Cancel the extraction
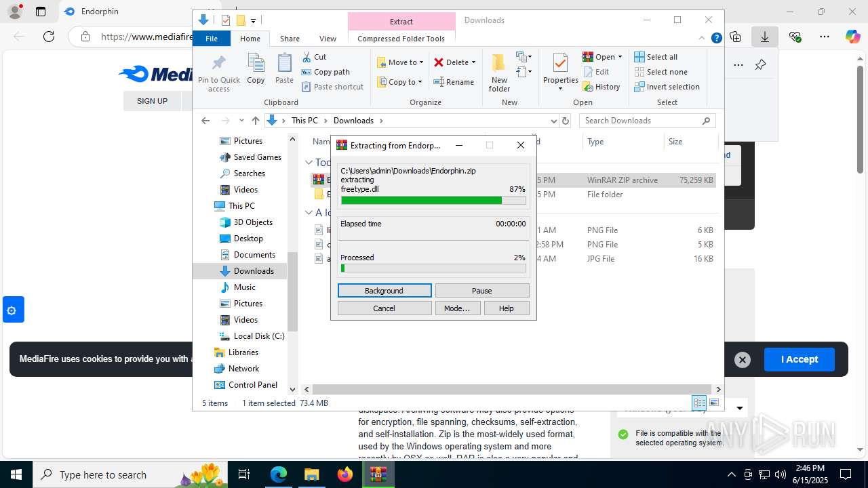The width and height of the screenshot is (868, 488). pyautogui.click(x=384, y=308)
